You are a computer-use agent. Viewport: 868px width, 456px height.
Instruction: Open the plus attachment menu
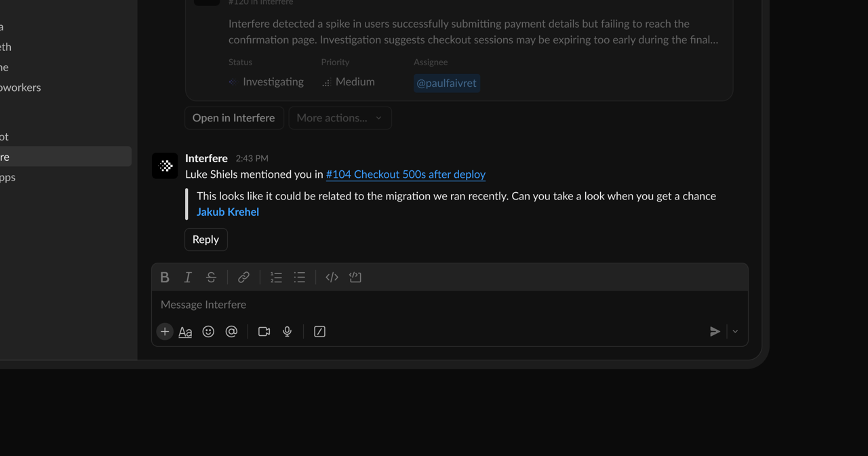[x=165, y=331]
